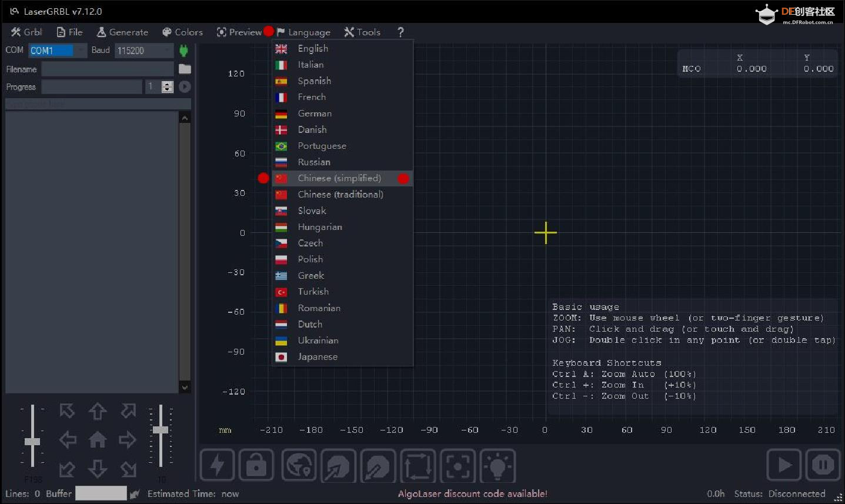Click the AlgoLaser discount code link

472,494
